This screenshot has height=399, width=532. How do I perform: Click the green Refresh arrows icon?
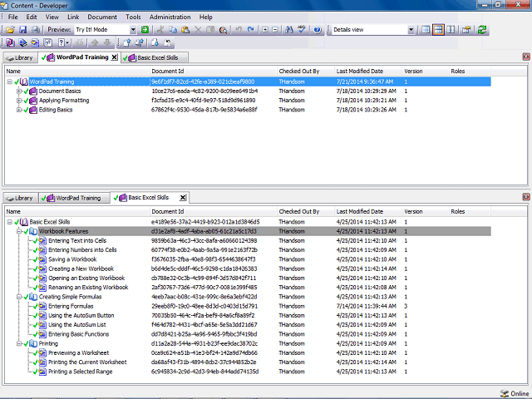(x=482, y=30)
